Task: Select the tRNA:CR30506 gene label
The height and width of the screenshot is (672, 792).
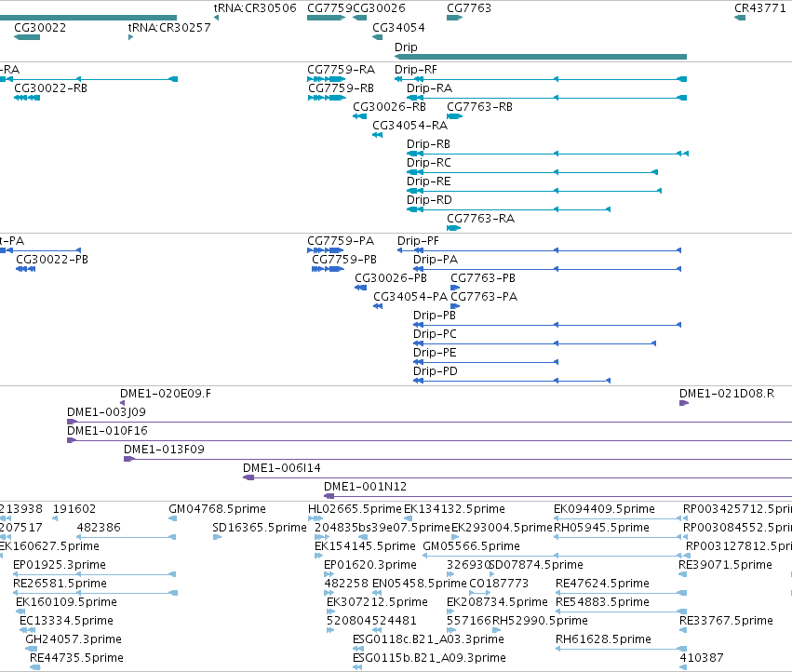Action: tap(255, 8)
